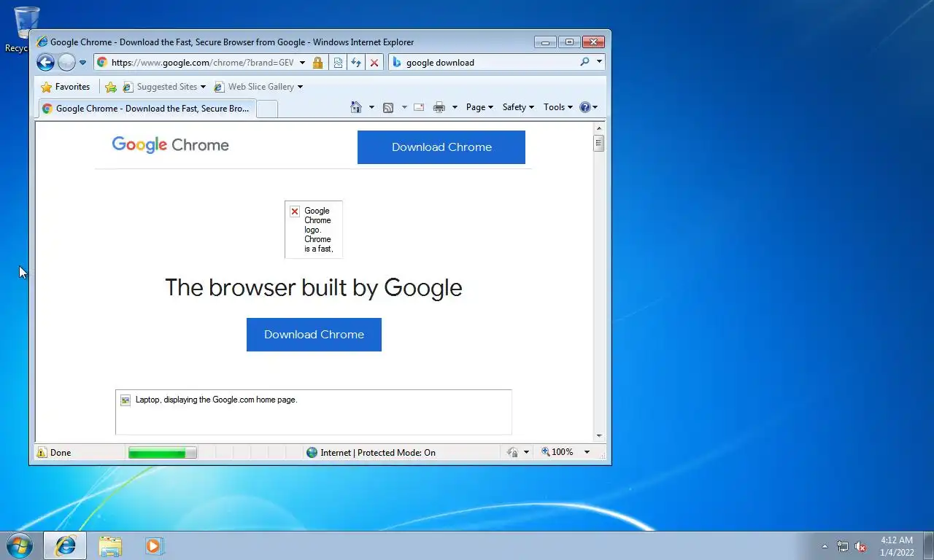Toggle Compatibility View broken-page icon
The image size is (934, 560).
point(338,63)
